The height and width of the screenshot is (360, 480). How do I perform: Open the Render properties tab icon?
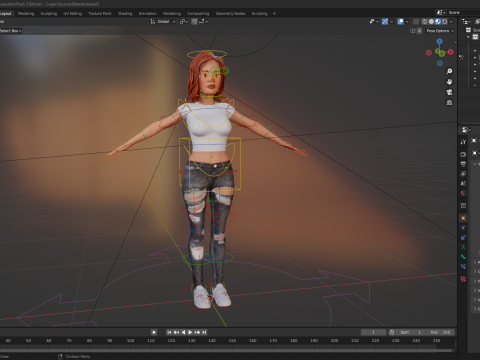(463, 154)
